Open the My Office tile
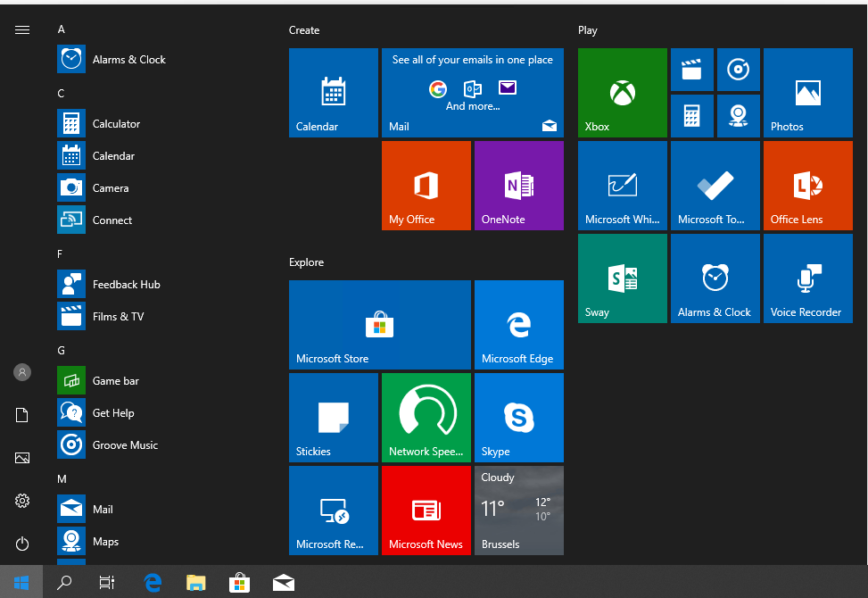The width and height of the screenshot is (868, 598). (x=426, y=186)
